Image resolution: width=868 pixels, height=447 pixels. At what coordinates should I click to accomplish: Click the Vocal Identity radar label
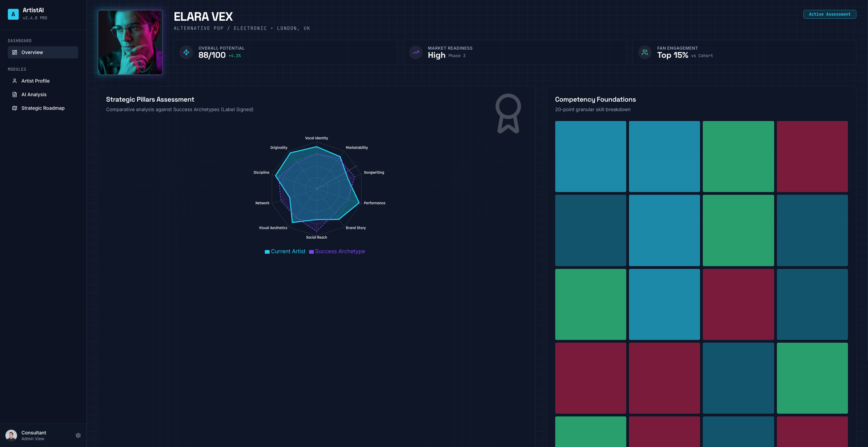pos(317,138)
